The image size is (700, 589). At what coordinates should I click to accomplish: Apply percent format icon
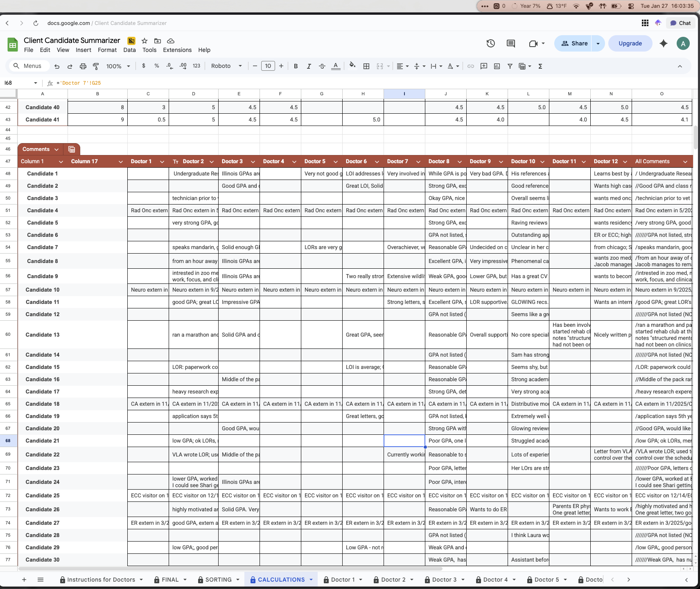point(157,66)
